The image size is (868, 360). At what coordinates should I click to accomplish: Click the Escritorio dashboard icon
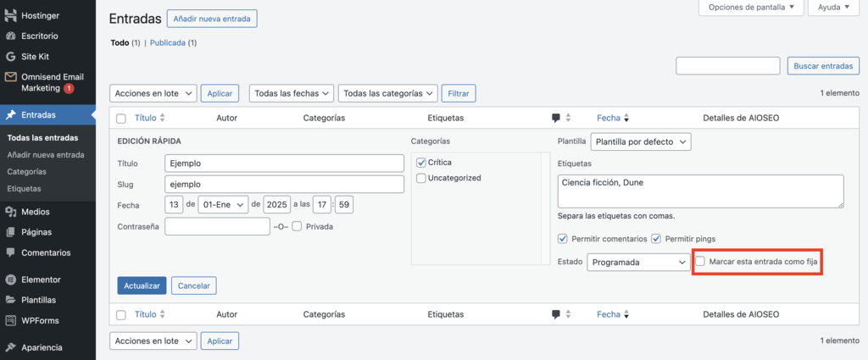(10, 36)
